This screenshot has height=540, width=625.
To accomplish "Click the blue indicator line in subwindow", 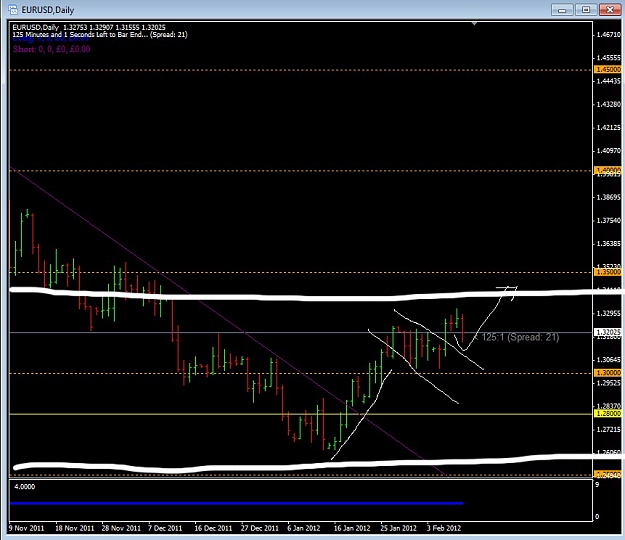I will coord(237,503).
